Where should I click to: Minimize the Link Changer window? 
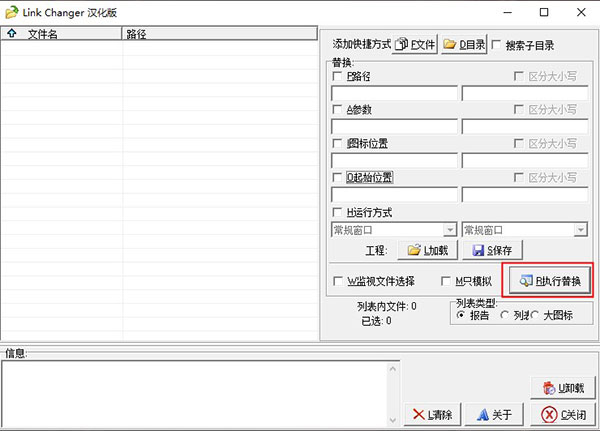click(x=508, y=12)
